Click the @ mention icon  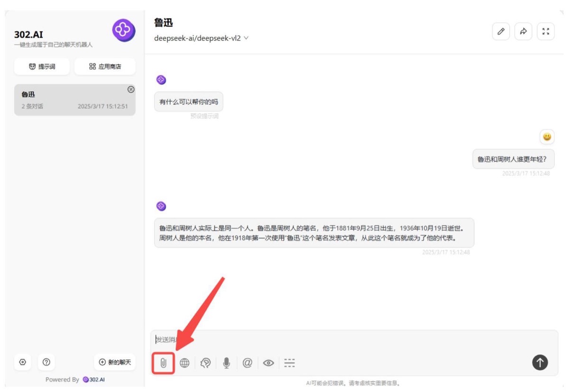(247, 363)
